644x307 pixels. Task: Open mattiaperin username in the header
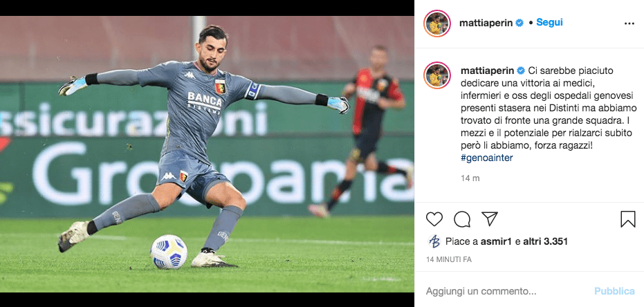point(486,23)
